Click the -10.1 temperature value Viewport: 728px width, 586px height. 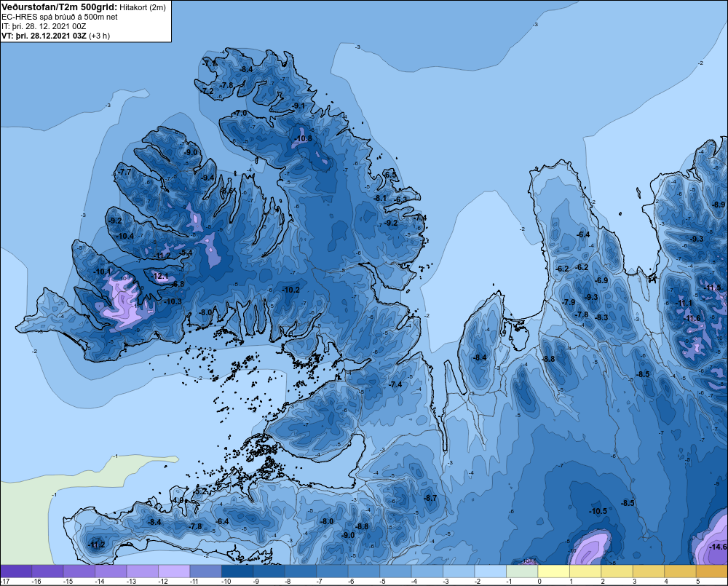click(x=103, y=272)
